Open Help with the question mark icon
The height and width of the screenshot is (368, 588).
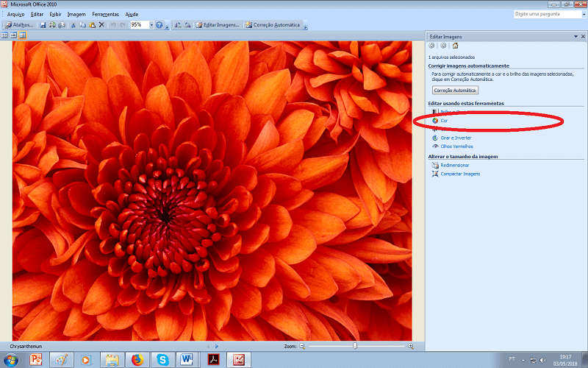[x=161, y=25]
